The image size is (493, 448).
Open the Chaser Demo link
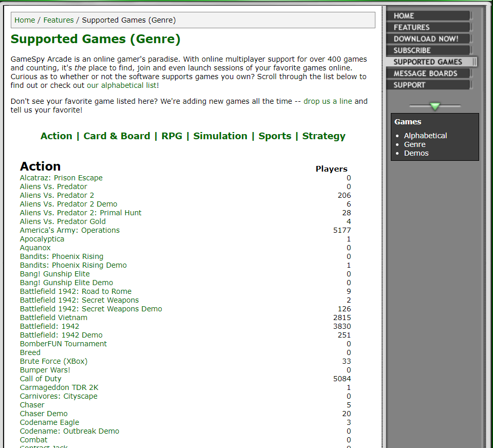(x=44, y=414)
